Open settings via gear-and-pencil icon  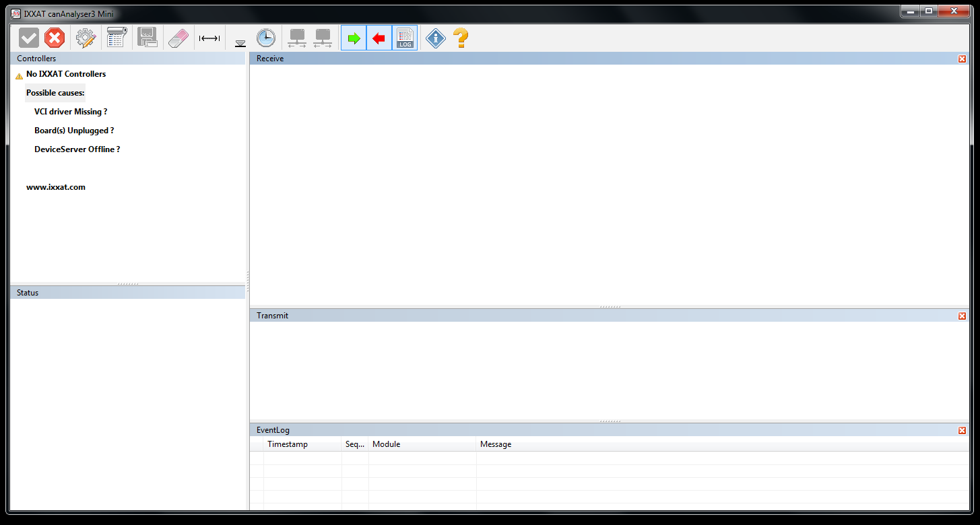(x=86, y=38)
